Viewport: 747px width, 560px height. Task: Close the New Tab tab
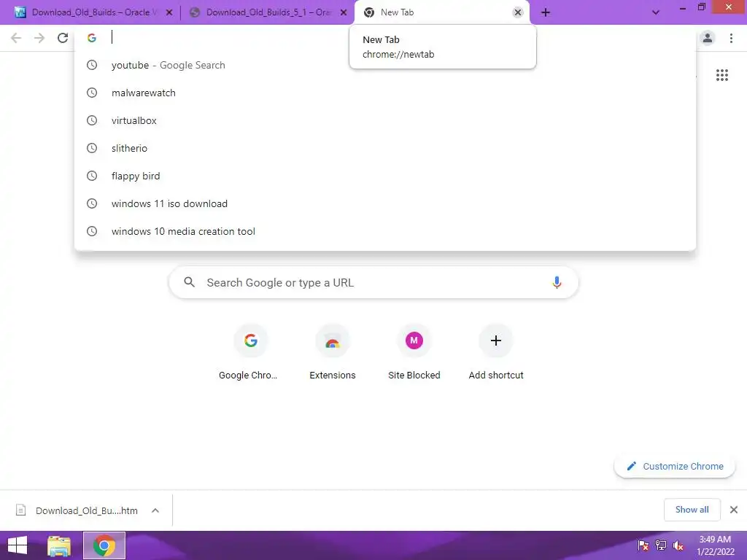coord(517,12)
